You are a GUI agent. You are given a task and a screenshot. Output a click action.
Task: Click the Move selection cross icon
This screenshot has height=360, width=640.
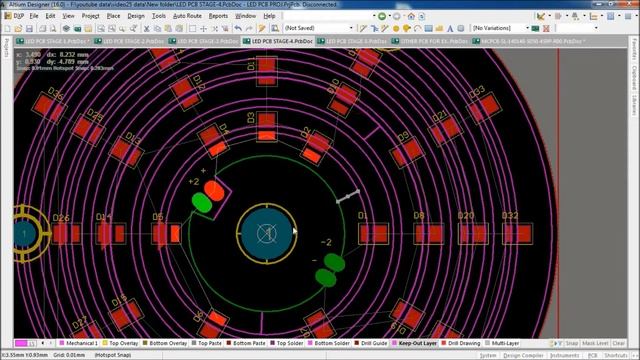(x=203, y=29)
